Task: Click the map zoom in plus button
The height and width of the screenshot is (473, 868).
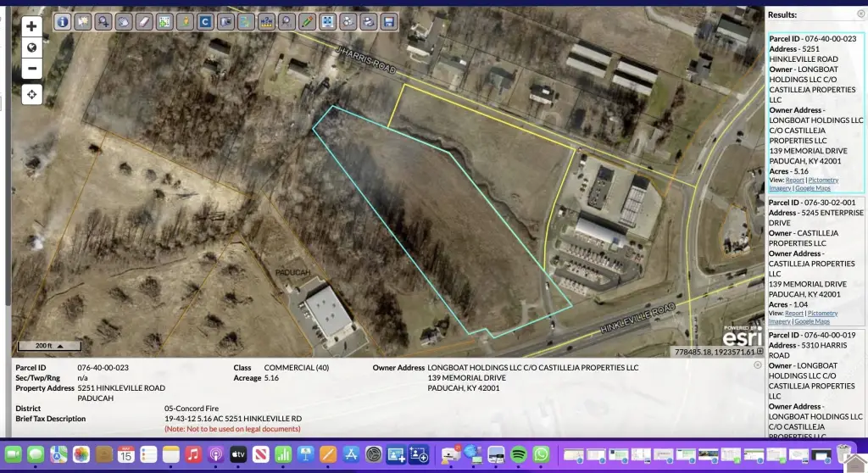Action: pyautogui.click(x=31, y=26)
